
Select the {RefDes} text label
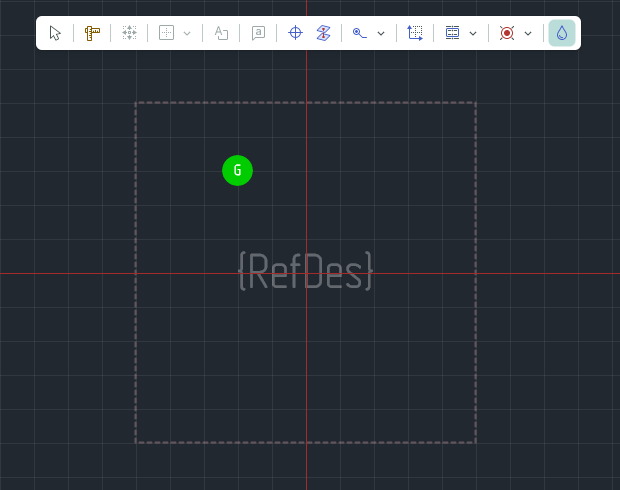pyautogui.click(x=305, y=272)
